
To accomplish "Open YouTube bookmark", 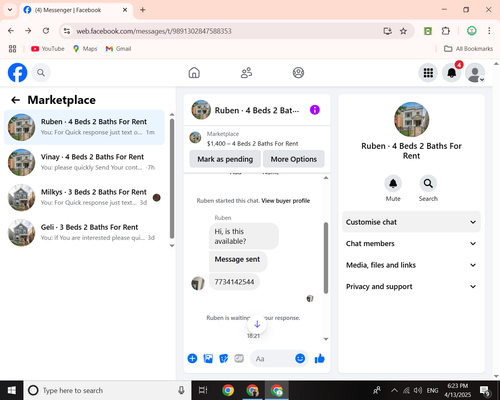I will (x=48, y=49).
